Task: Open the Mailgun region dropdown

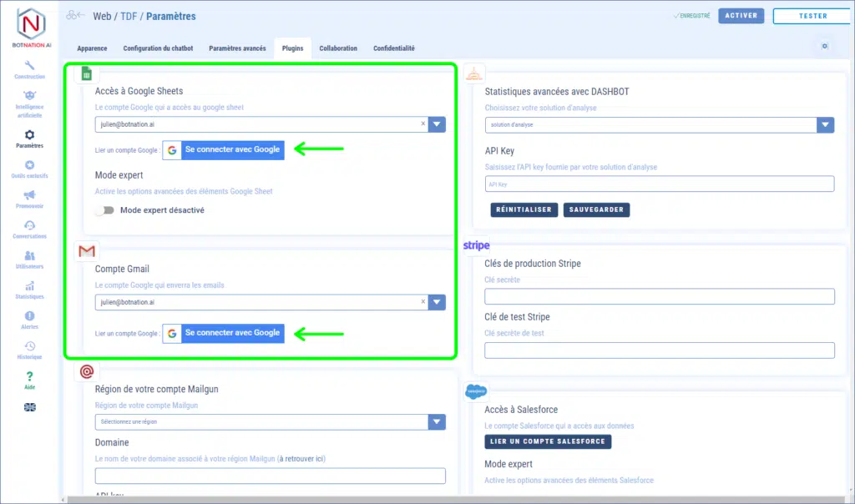Action: [437, 421]
